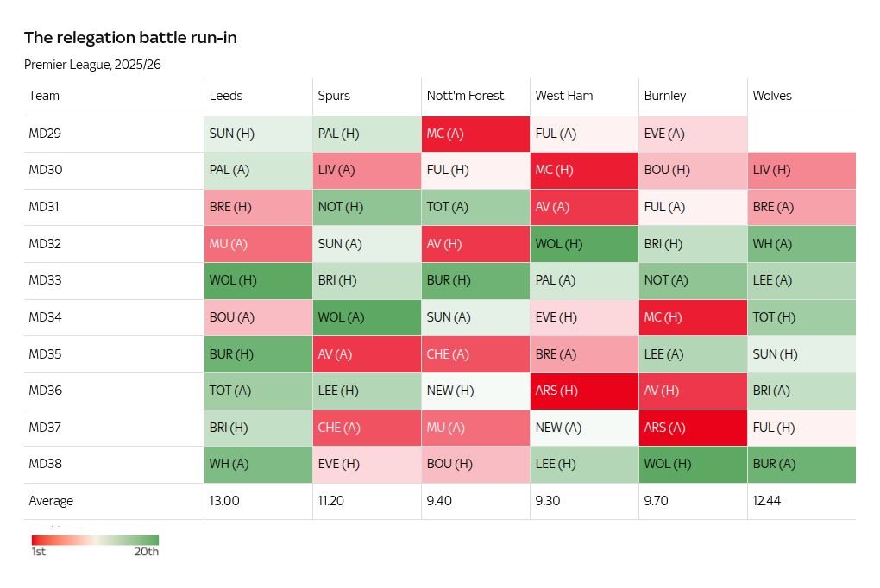Click Leeds' average value 13.00
Image resolution: width=880 pixels, height=588 pixels.
[x=224, y=501]
